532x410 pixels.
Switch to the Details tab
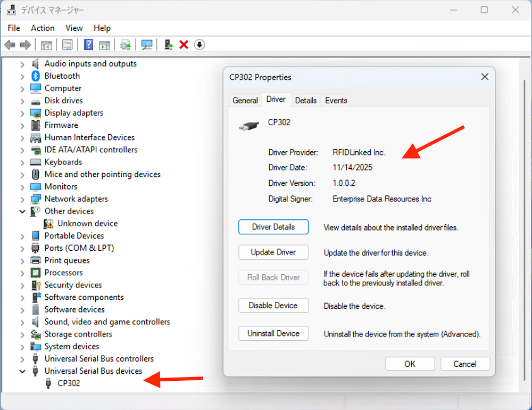point(306,100)
